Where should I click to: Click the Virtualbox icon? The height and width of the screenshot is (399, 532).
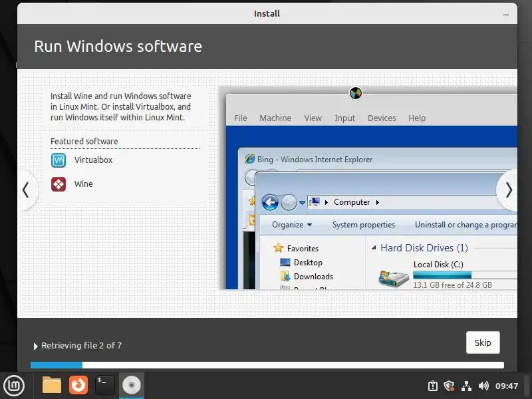coord(59,160)
